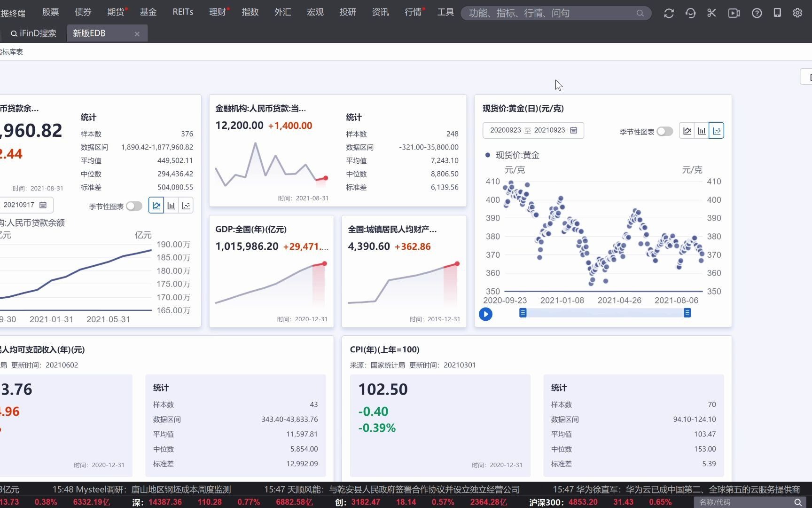Image resolution: width=812 pixels, height=508 pixels.
Task: Click 深 index value 14387.36
Action: [165, 502]
